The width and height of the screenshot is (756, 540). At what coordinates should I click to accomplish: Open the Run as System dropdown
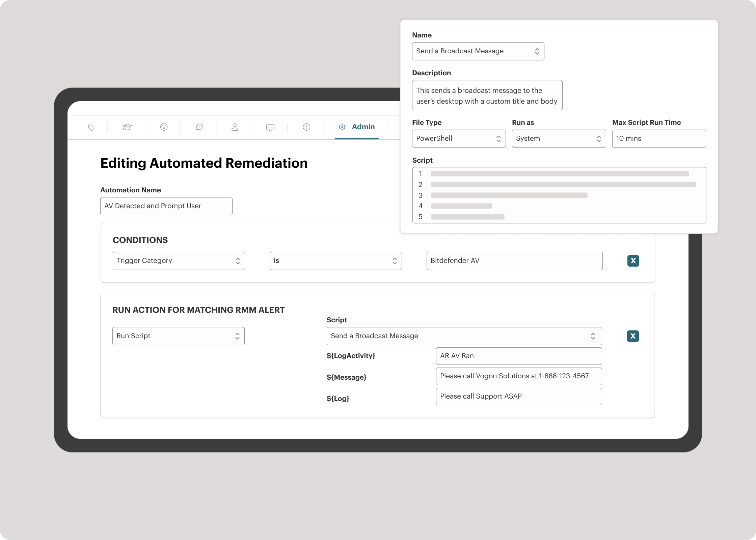(559, 138)
